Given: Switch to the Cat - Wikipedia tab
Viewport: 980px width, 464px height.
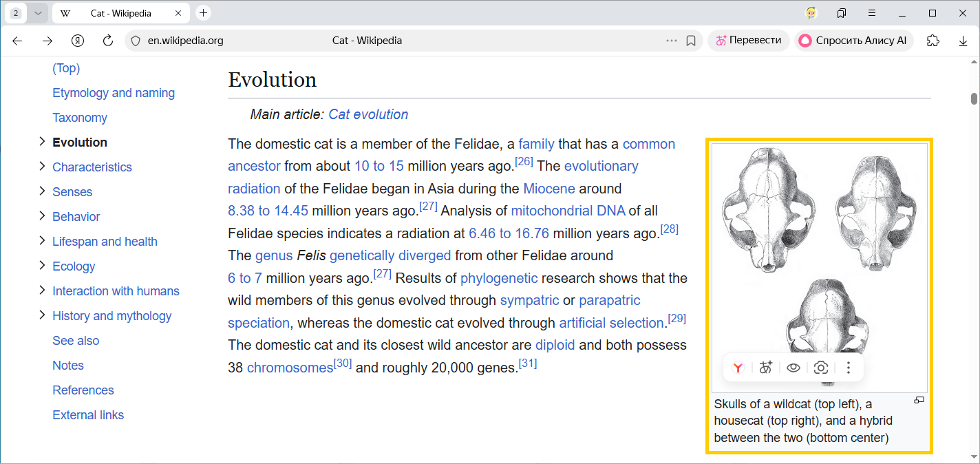Looking at the screenshot, I should pos(117,13).
